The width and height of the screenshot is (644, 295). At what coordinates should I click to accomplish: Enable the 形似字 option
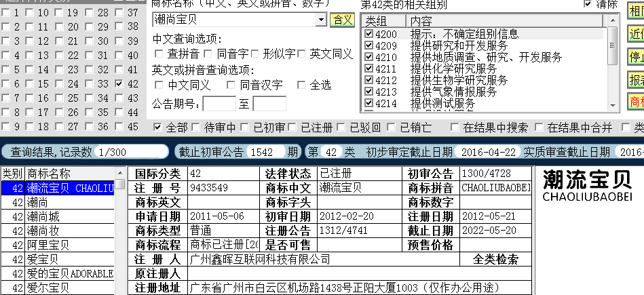click(254, 54)
